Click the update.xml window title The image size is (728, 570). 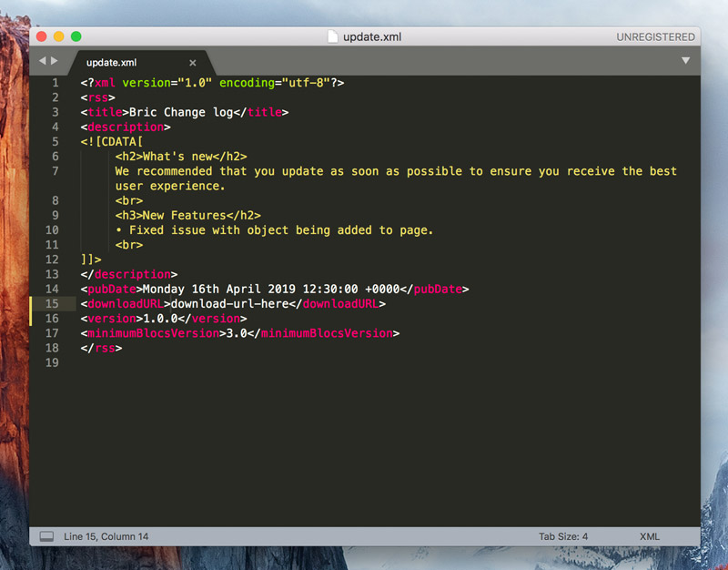(372, 36)
